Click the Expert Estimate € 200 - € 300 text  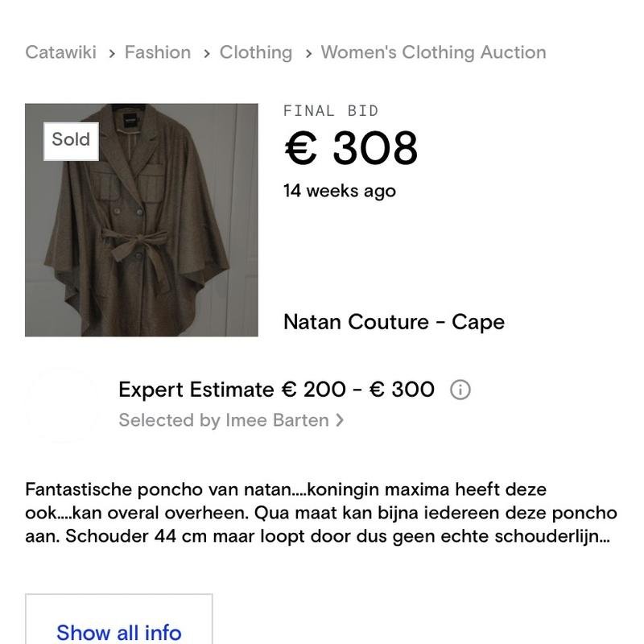(x=276, y=390)
